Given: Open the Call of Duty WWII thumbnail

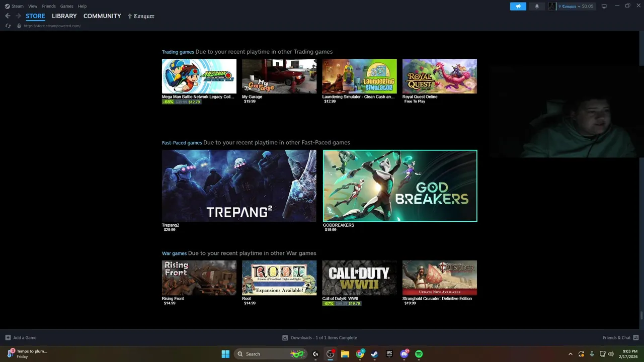Looking at the screenshot, I should [359, 278].
